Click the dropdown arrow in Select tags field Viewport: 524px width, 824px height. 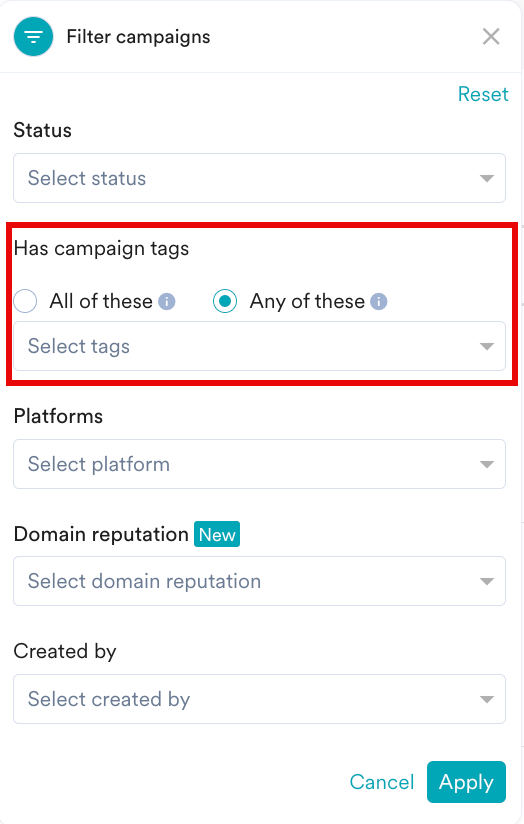tap(487, 347)
